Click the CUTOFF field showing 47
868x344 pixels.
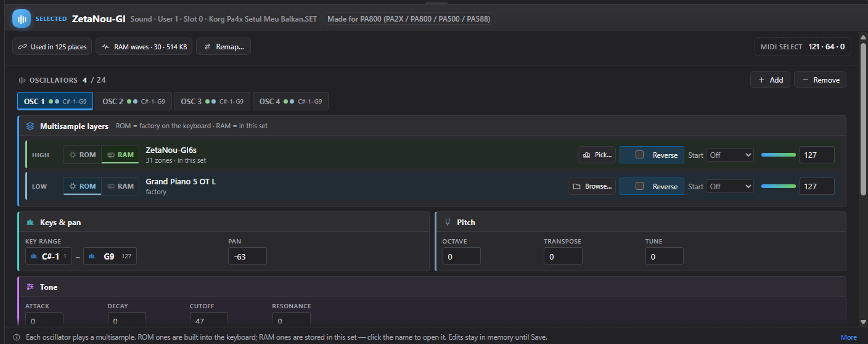[209, 320]
